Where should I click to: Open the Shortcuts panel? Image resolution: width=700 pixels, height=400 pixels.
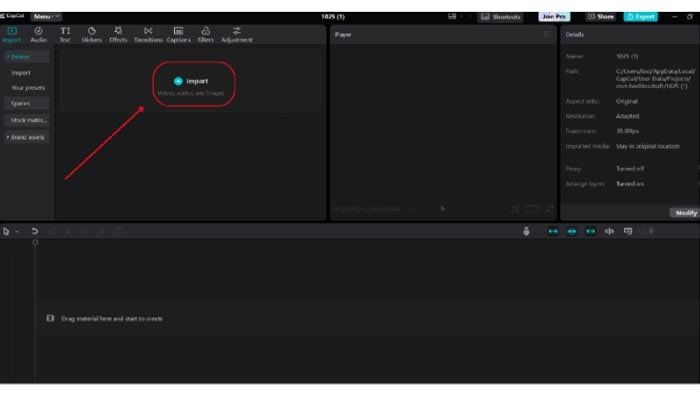pyautogui.click(x=500, y=17)
